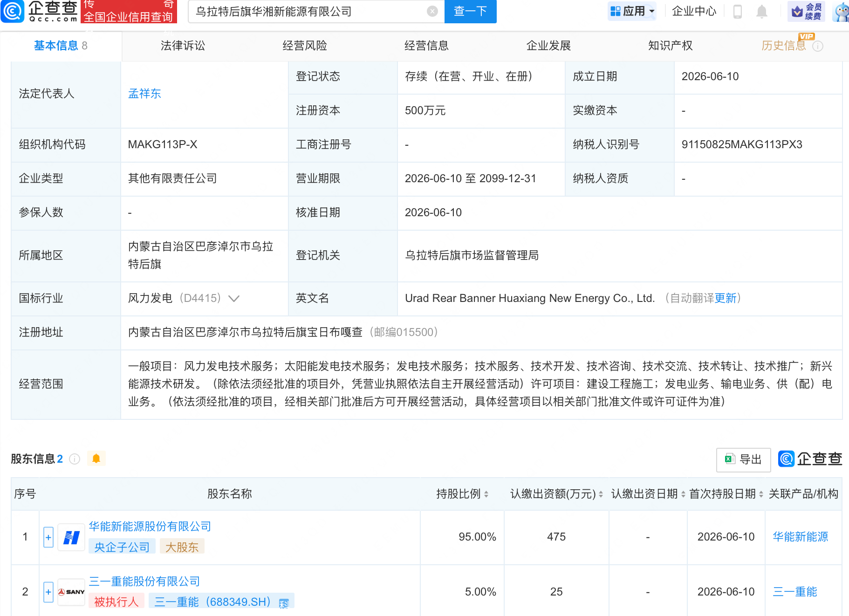This screenshot has width=849, height=616.
Task: Click 更新 link next to English name
Action: [726, 298]
